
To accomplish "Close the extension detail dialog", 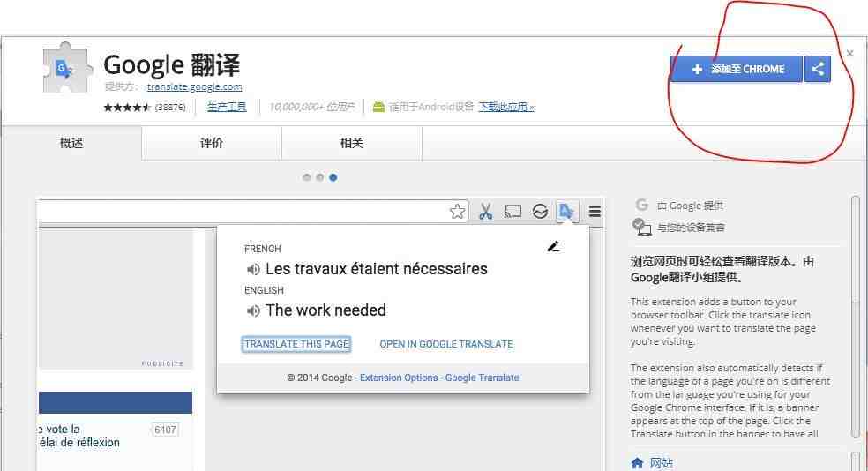I will [x=849, y=54].
